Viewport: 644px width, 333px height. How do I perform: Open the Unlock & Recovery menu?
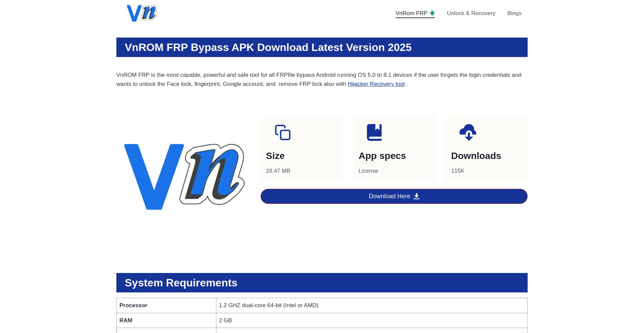(x=471, y=13)
